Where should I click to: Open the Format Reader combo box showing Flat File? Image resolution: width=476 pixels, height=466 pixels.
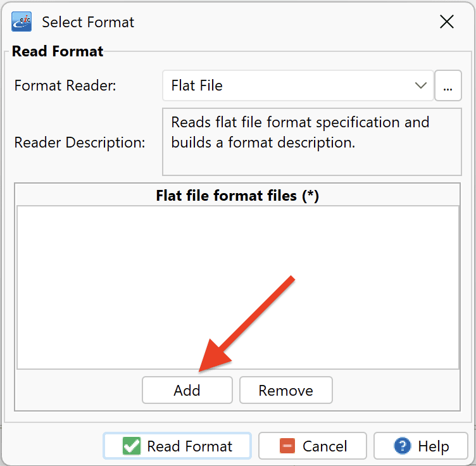pyautogui.click(x=297, y=85)
